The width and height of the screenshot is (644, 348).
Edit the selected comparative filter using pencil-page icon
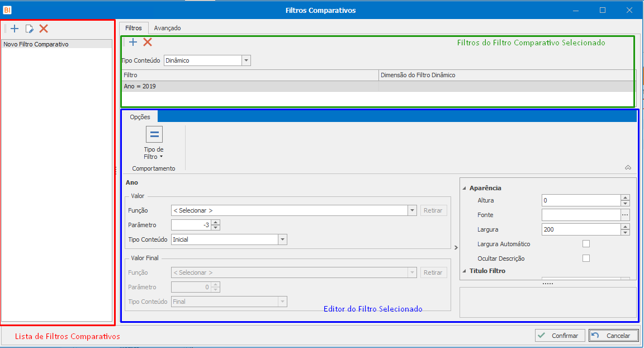[x=29, y=29]
